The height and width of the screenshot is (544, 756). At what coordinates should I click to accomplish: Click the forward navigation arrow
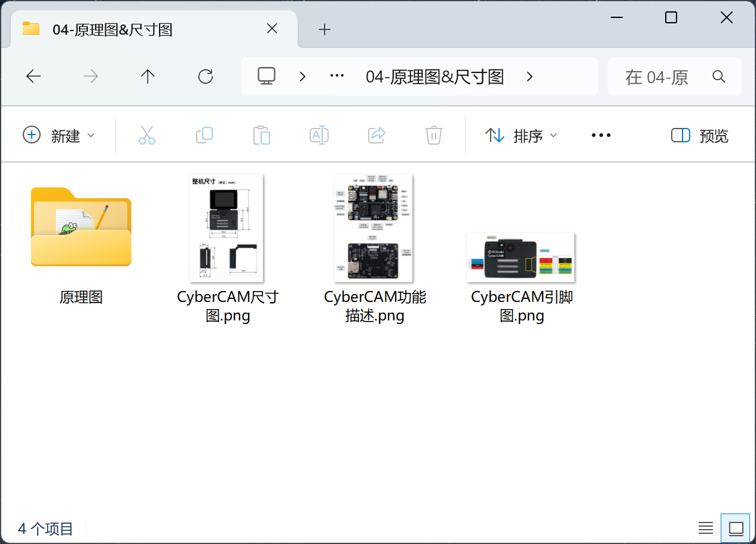tap(91, 77)
